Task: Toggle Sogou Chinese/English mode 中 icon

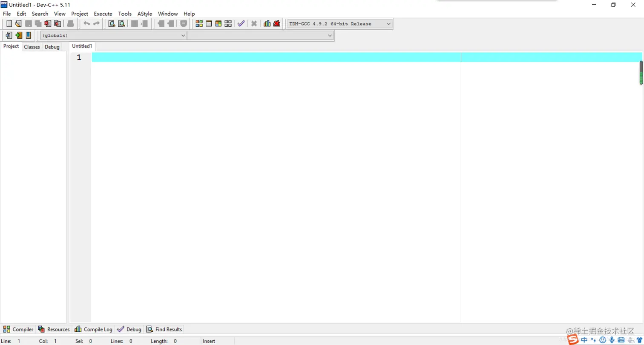Action: [x=584, y=340]
